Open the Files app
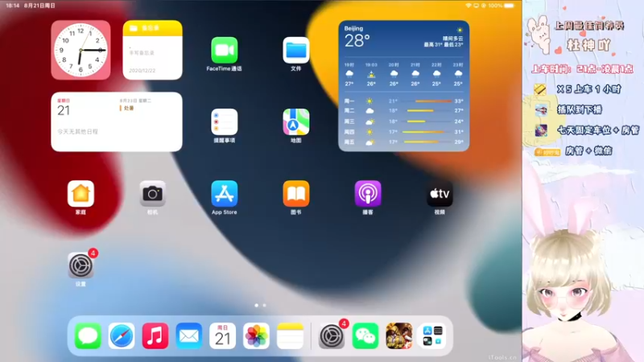 pos(296,50)
